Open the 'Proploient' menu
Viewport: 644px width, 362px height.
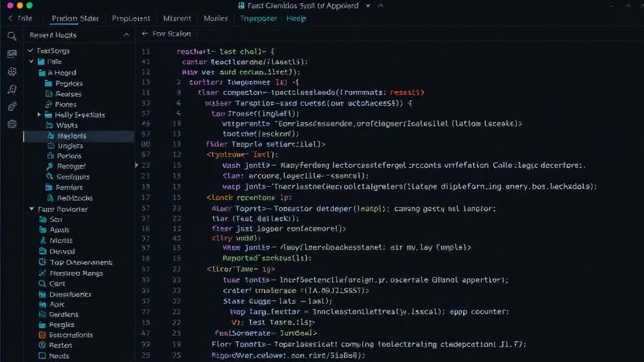131,18
